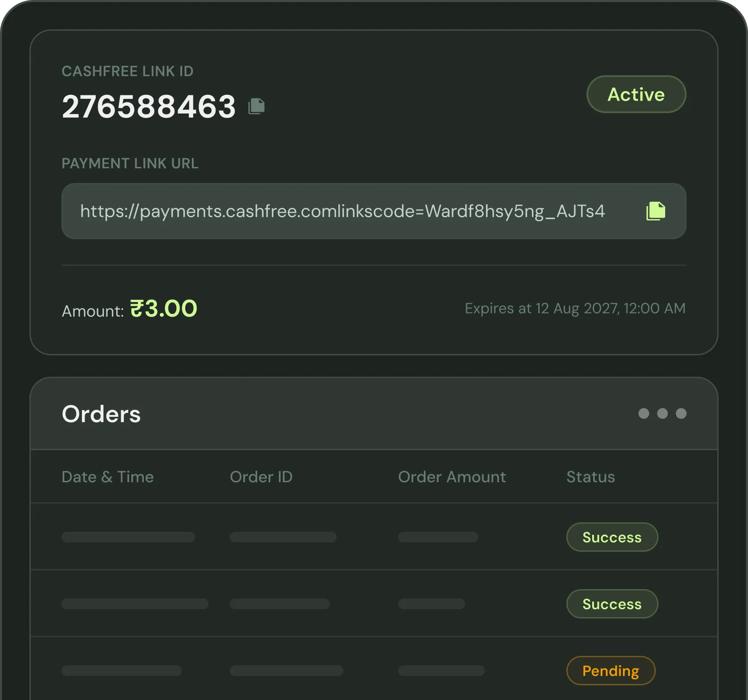
Task: Sort by Order ID column
Action: point(261,477)
